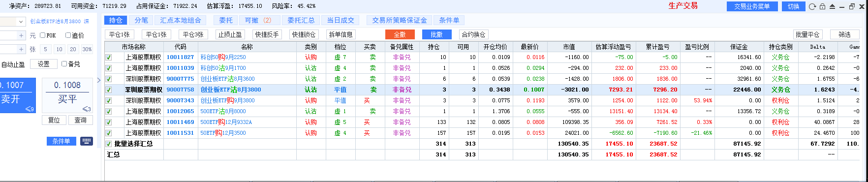The height and width of the screenshot is (182, 868).
Task: Click the plus stepper on the quantity field
Action: click(x=21, y=49)
